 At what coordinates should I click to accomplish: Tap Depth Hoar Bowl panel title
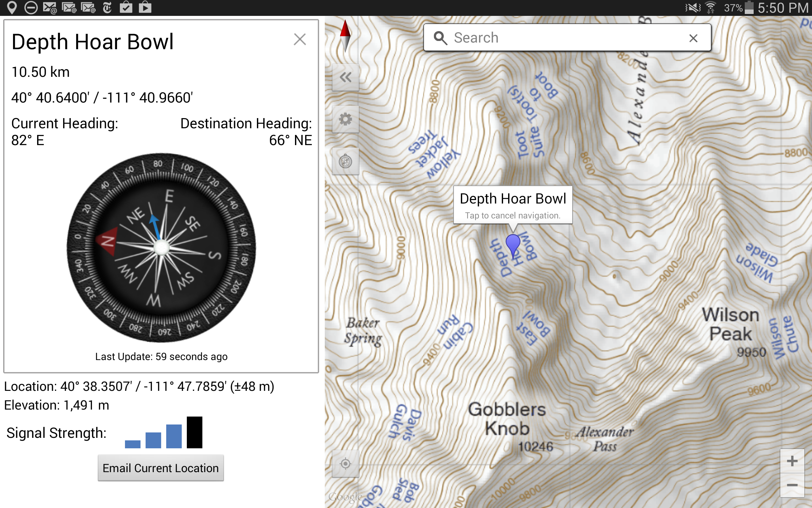93,42
